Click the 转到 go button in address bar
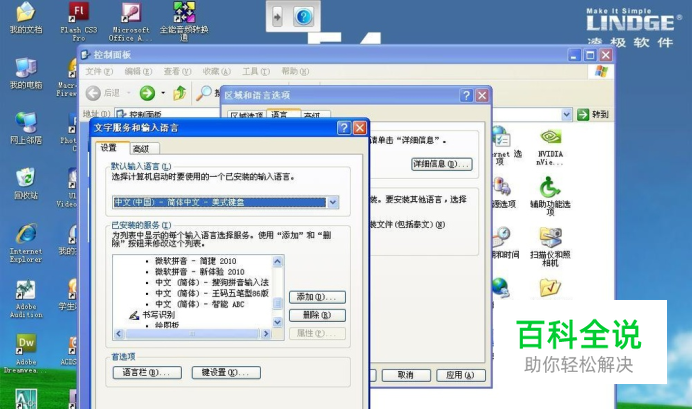692x409 pixels. coord(593,115)
